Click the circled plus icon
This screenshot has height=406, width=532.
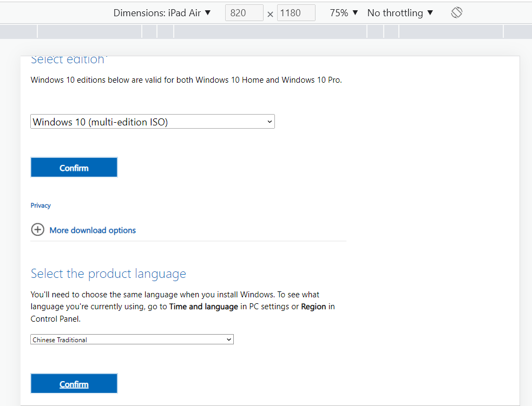(x=38, y=229)
